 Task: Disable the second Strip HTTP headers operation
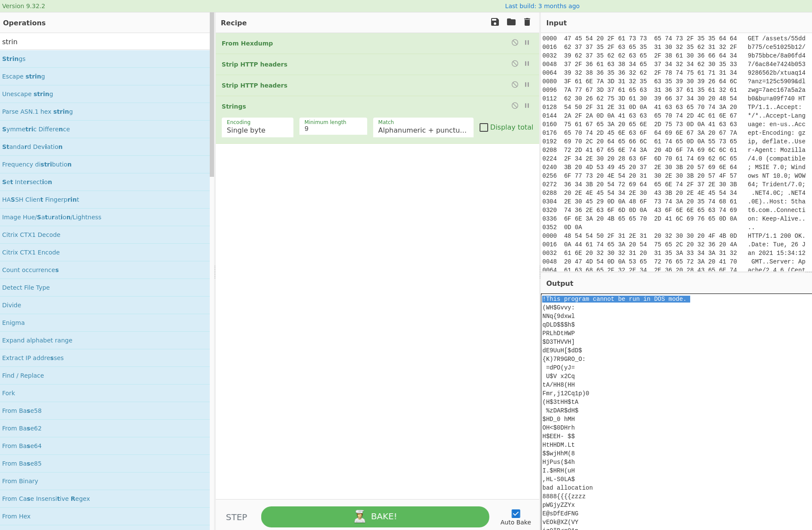pos(515,85)
